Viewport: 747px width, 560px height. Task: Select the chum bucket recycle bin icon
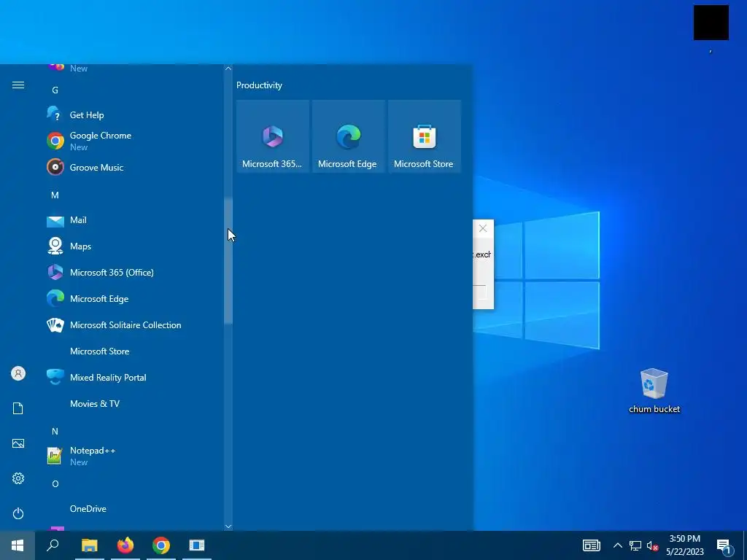click(x=654, y=391)
